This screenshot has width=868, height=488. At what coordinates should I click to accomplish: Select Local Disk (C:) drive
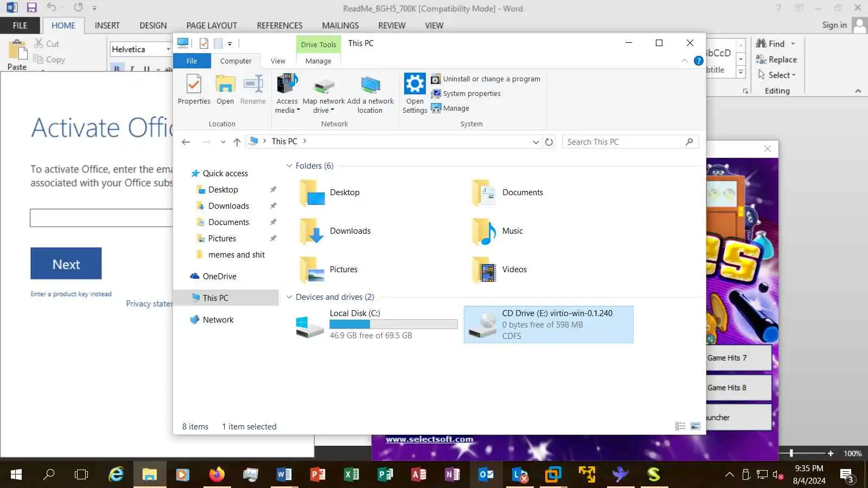point(376,324)
